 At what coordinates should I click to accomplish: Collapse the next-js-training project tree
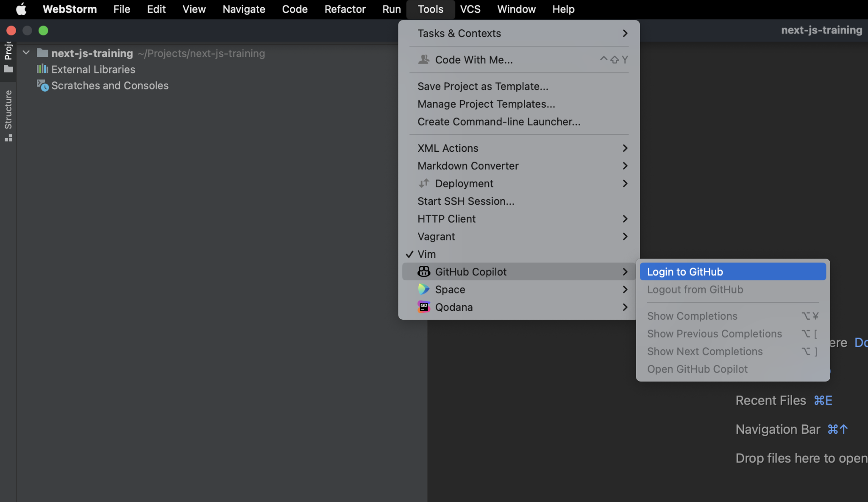click(x=25, y=52)
